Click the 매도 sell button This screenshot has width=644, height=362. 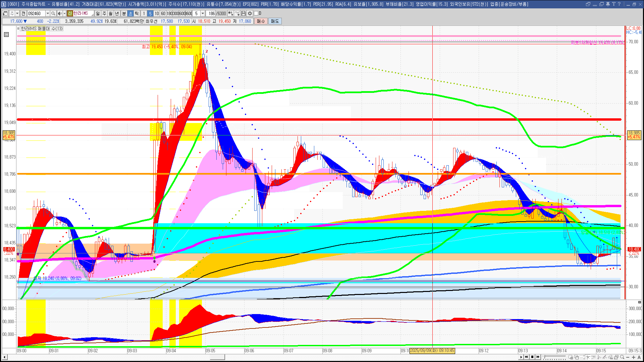click(275, 21)
